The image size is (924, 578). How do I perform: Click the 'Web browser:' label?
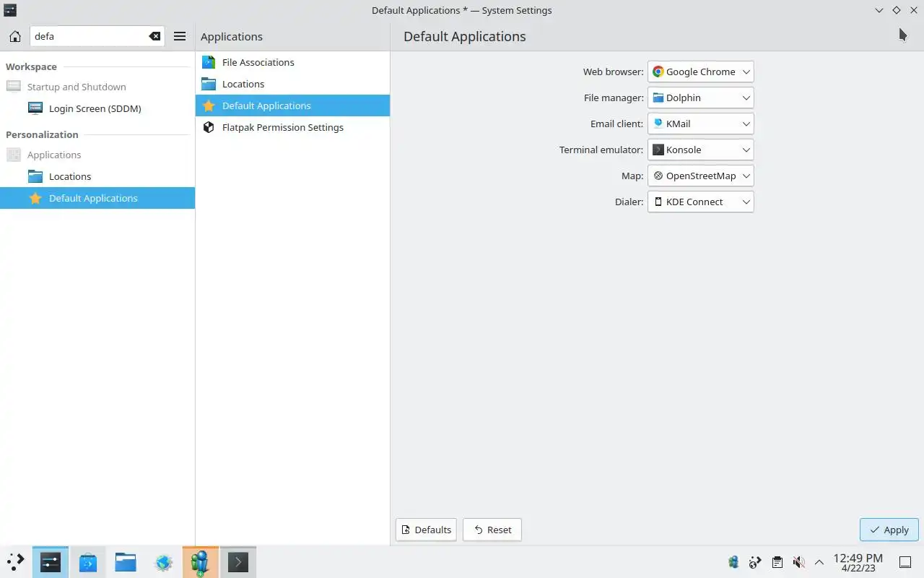(x=613, y=72)
